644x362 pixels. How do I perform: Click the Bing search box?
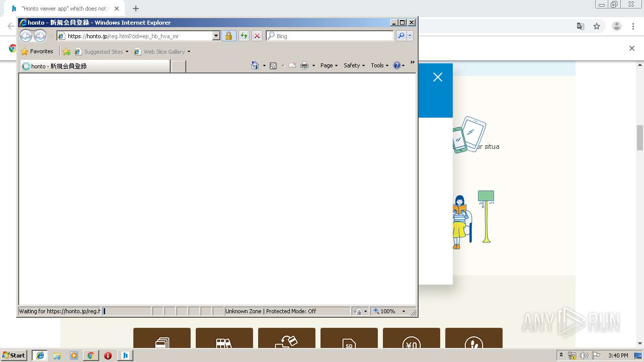[330, 36]
